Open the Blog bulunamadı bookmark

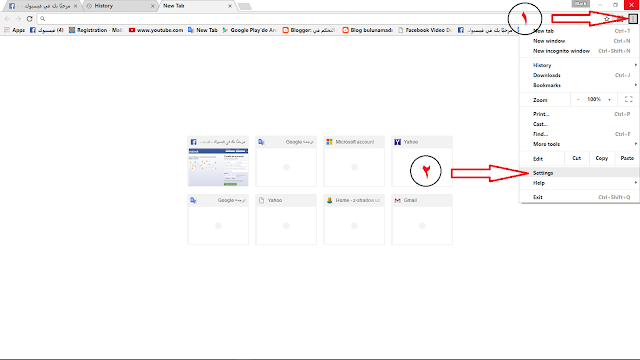point(367,30)
